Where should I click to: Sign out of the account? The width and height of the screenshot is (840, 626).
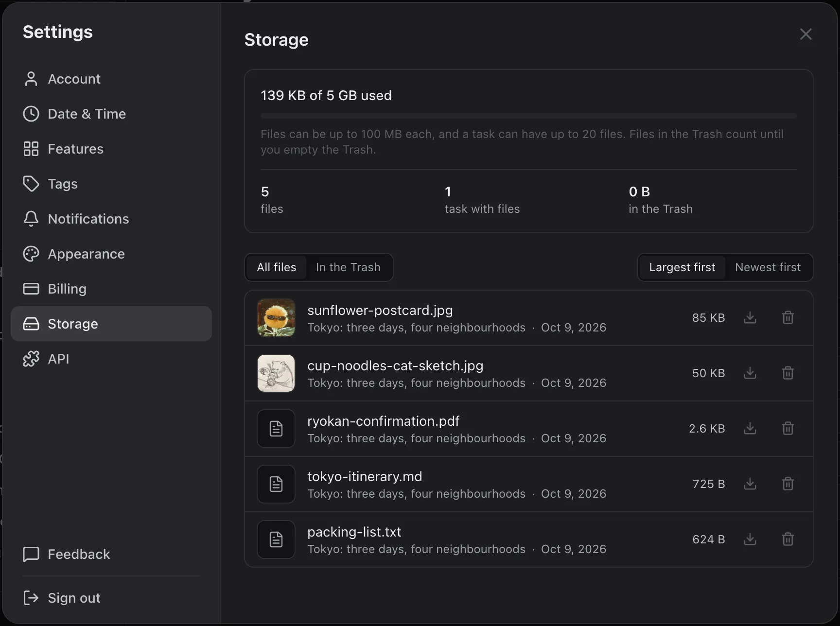pos(111,598)
